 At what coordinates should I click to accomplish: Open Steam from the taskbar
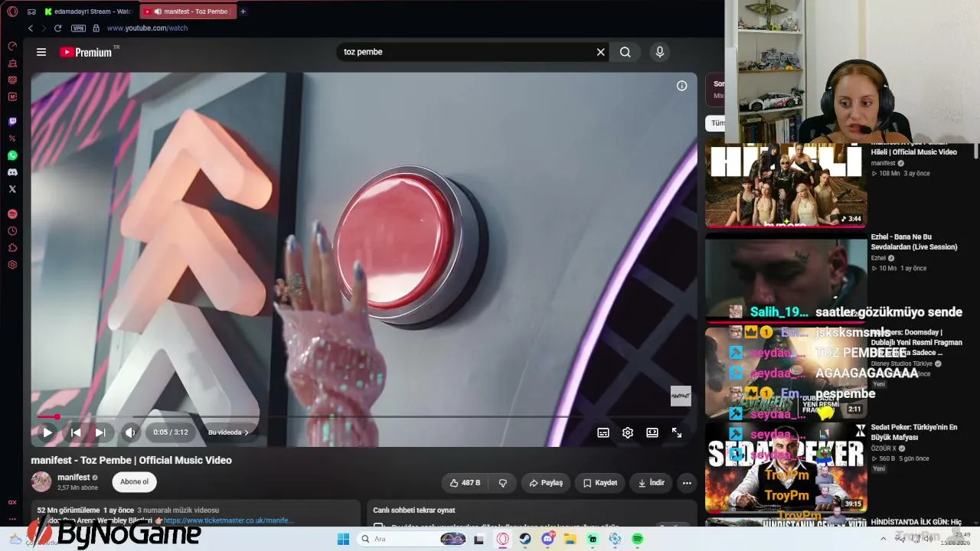point(525,539)
